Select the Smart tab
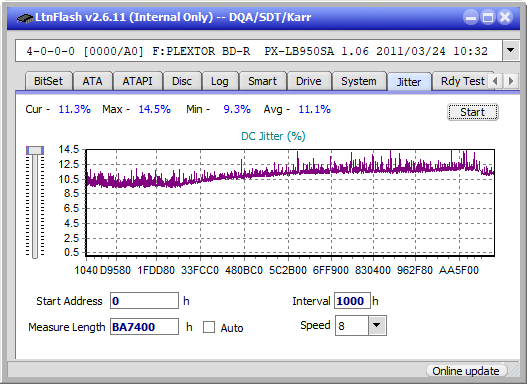The height and width of the screenshot is (384, 527). point(262,81)
